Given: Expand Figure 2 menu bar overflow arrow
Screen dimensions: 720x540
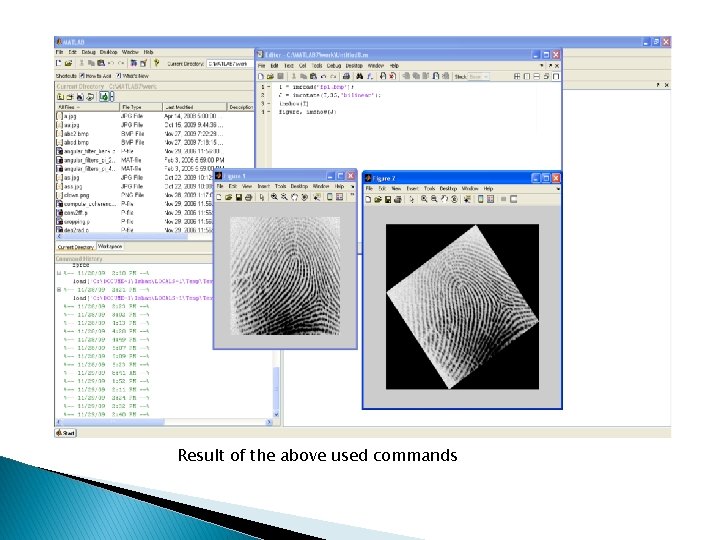Looking at the screenshot, I should [558, 189].
